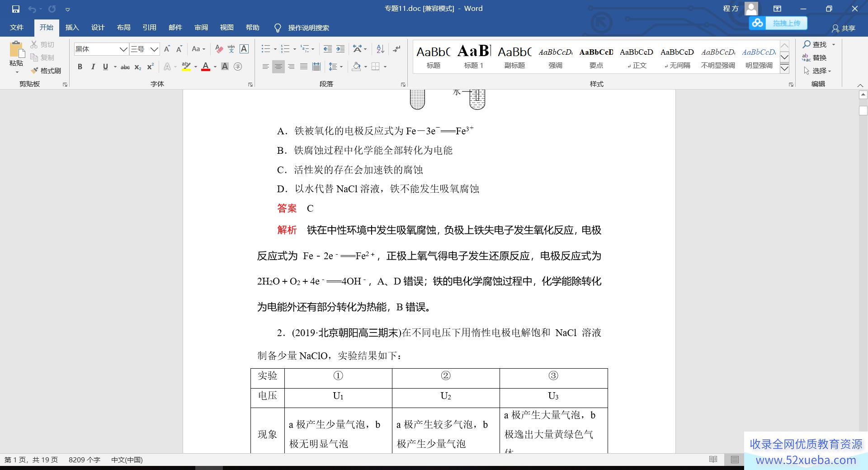868x470 pixels.
Task: Switch to the 引用 (References) tab
Action: tap(149, 28)
